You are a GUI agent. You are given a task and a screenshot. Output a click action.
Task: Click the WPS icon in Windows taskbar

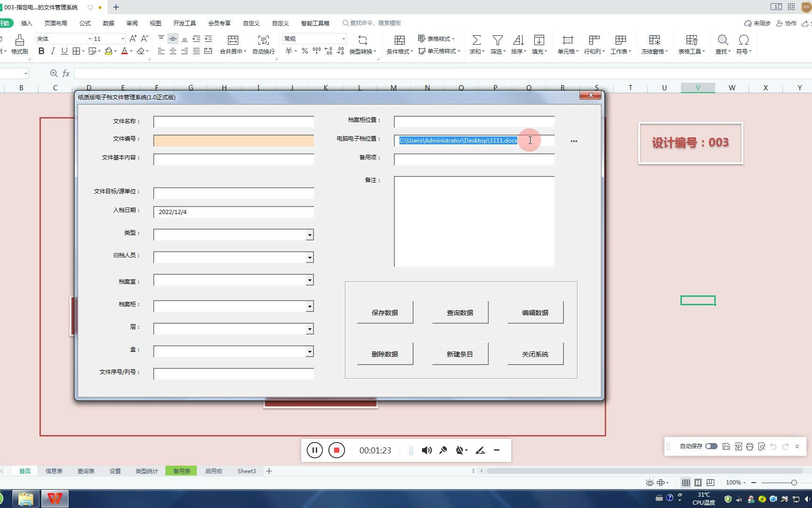click(x=55, y=499)
